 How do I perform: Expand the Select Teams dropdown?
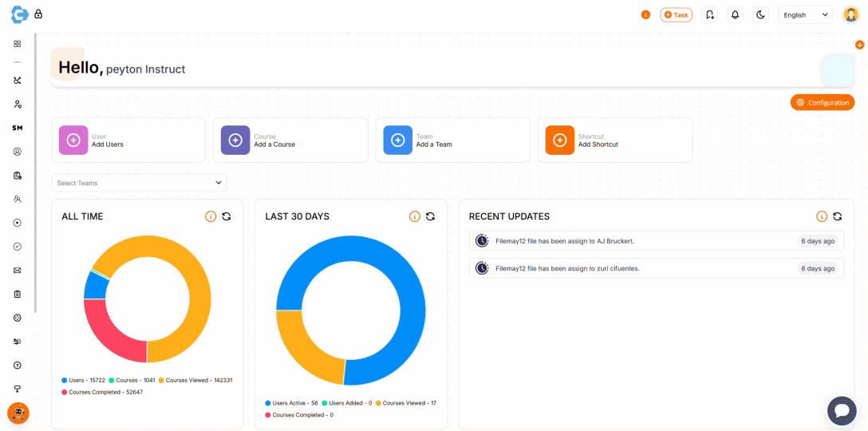point(138,183)
